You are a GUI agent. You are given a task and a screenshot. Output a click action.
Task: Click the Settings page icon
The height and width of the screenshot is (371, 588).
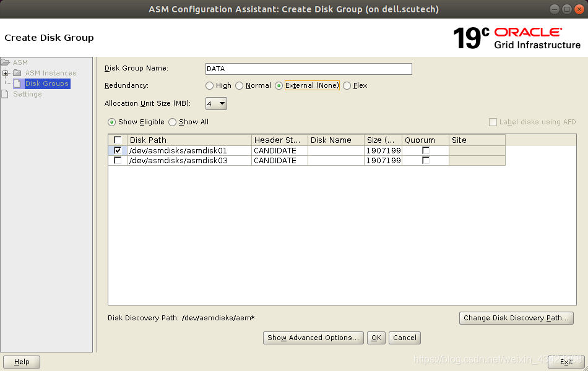point(5,94)
